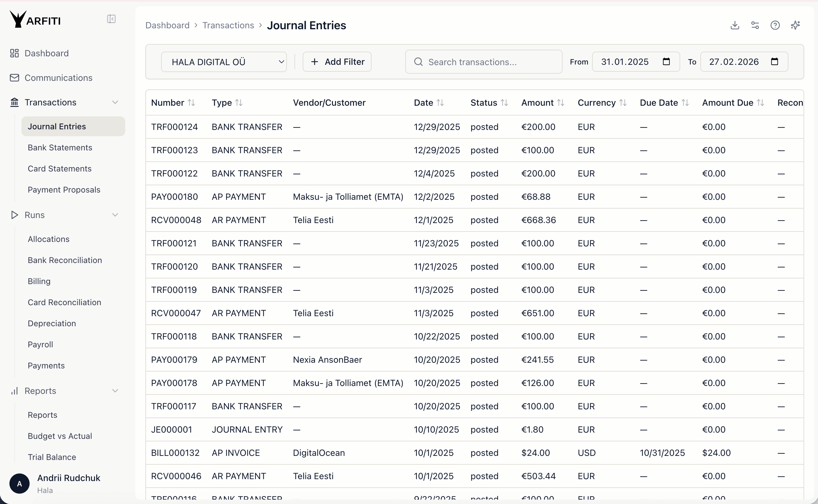
Task: Open the calendar picker for the To date
Action: point(775,61)
